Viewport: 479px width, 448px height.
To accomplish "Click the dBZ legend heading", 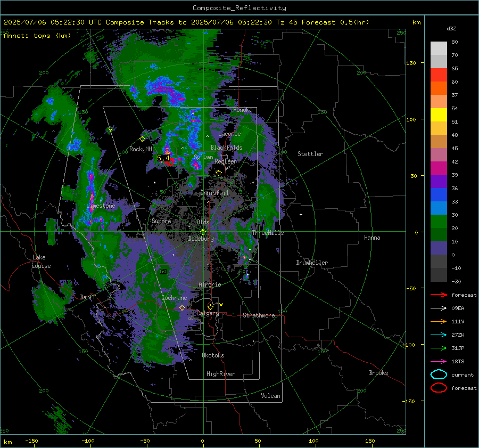I will click(x=451, y=28).
